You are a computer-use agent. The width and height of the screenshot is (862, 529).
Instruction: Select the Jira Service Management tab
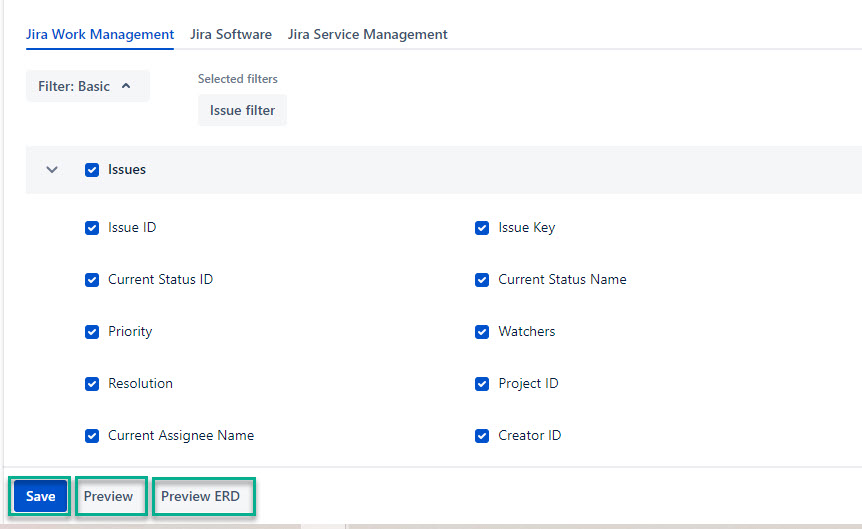tap(367, 34)
